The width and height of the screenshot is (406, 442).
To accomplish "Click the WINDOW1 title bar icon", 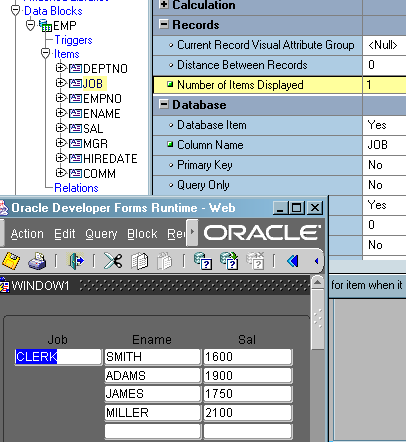I will [x=5, y=285].
